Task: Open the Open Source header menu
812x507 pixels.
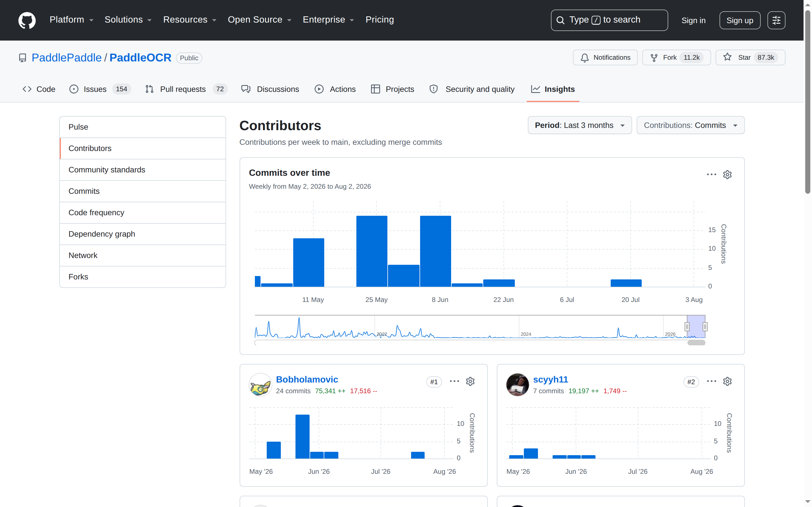Action: coord(259,20)
